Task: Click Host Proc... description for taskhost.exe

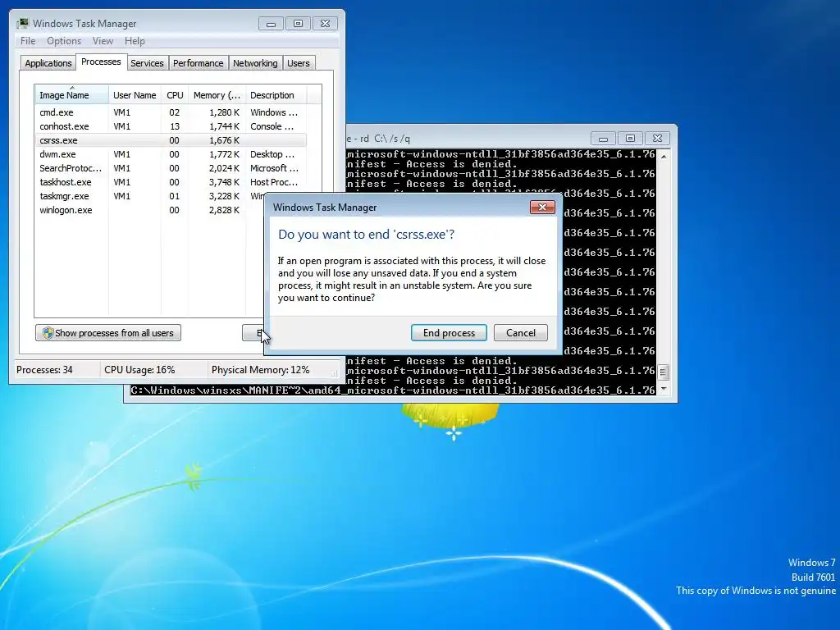Action: click(274, 182)
